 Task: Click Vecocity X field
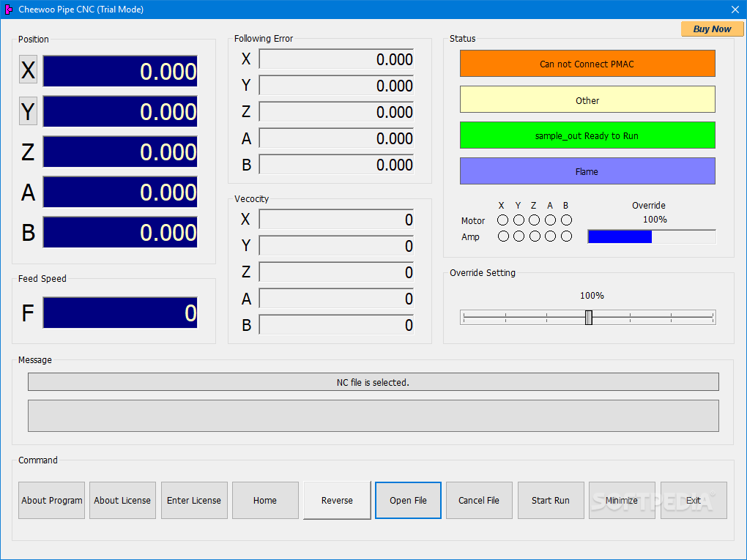[x=336, y=220]
